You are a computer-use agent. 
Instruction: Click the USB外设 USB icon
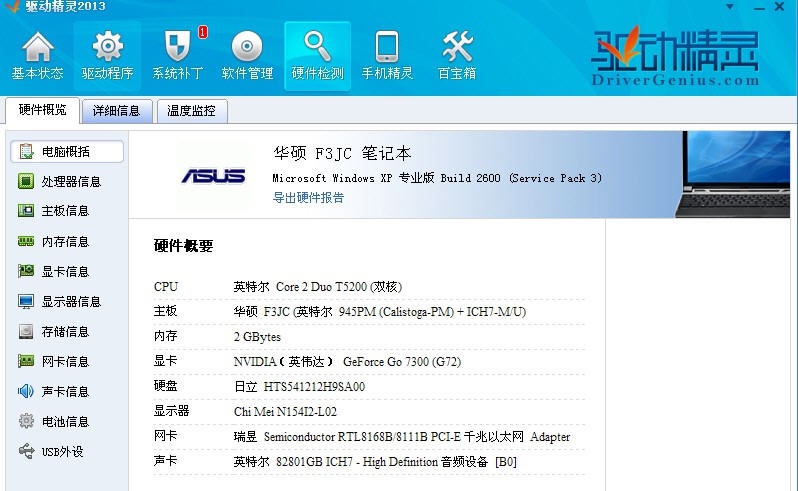pos(26,451)
